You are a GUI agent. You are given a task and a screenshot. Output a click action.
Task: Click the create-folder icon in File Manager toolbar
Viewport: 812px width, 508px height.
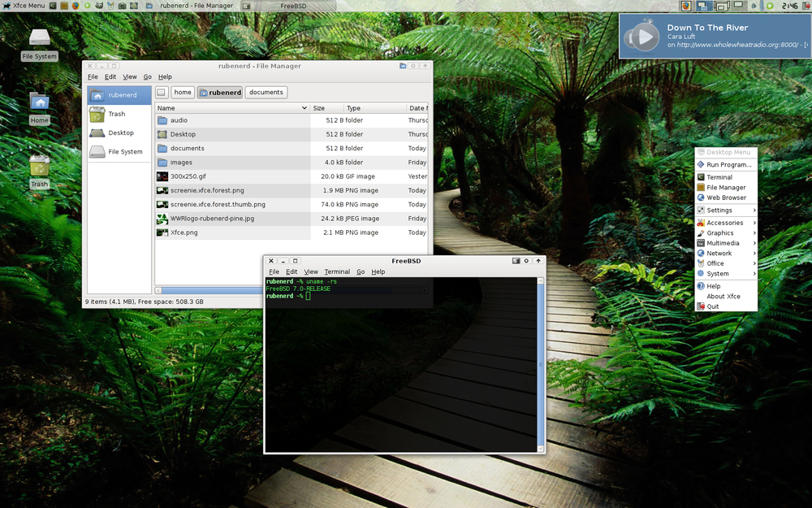[404, 66]
